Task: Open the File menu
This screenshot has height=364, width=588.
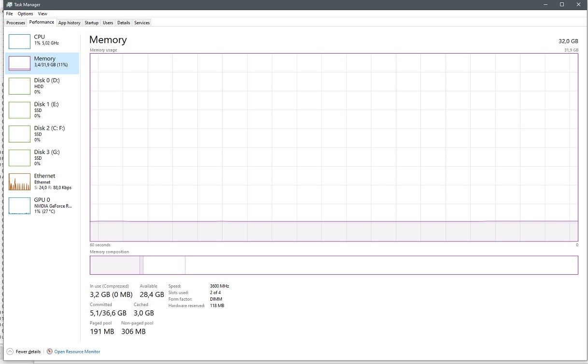Action: [9, 14]
